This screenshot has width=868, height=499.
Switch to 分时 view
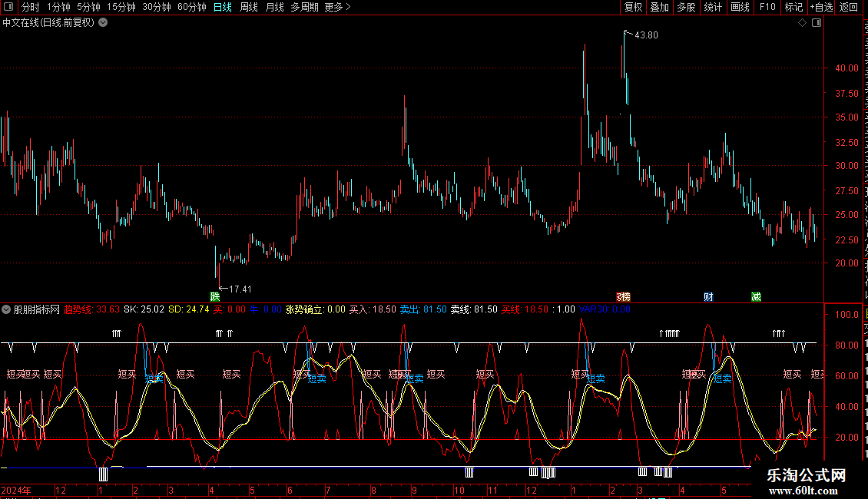pos(31,7)
